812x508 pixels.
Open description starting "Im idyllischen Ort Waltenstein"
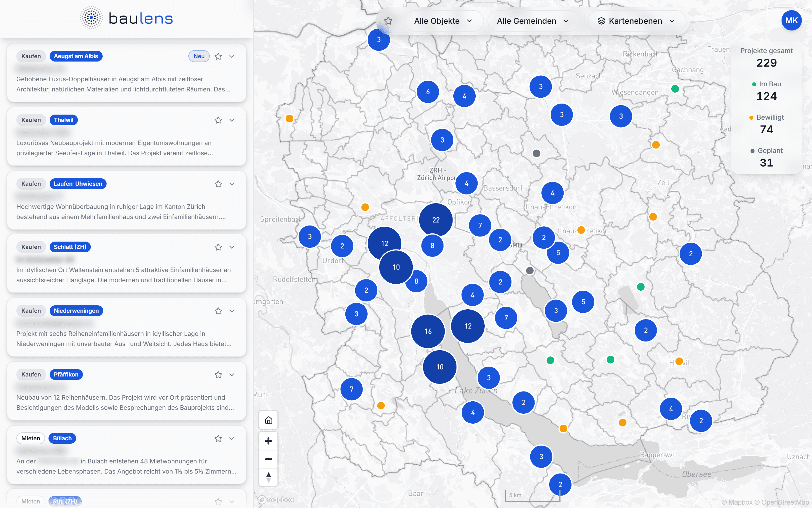(x=123, y=275)
